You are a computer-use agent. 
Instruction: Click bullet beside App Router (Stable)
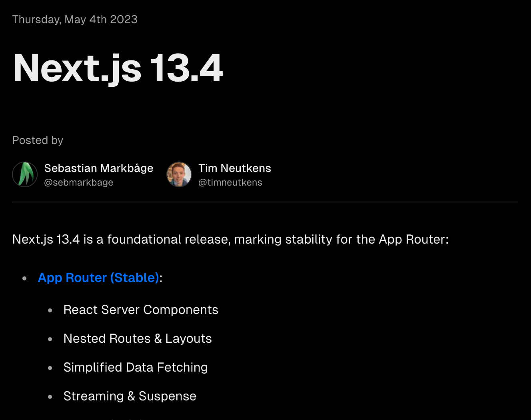coord(25,278)
